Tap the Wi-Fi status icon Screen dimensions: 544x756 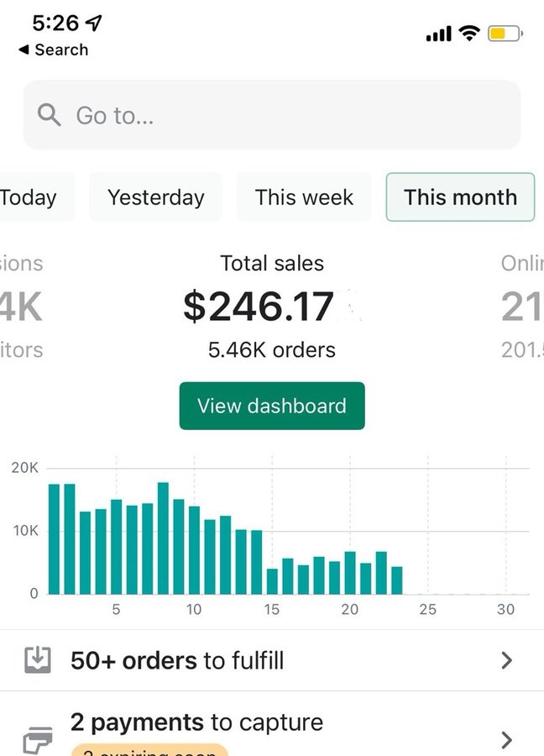(x=469, y=34)
